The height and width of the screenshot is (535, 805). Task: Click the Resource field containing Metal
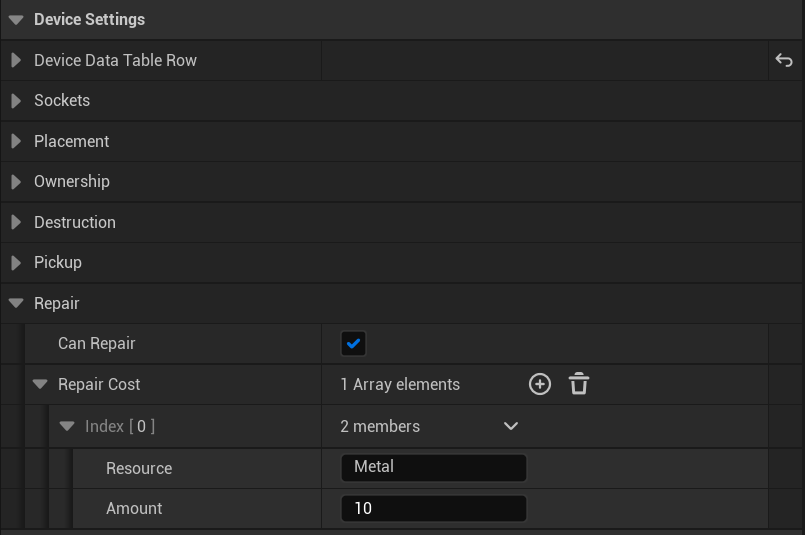[x=433, y=467]
